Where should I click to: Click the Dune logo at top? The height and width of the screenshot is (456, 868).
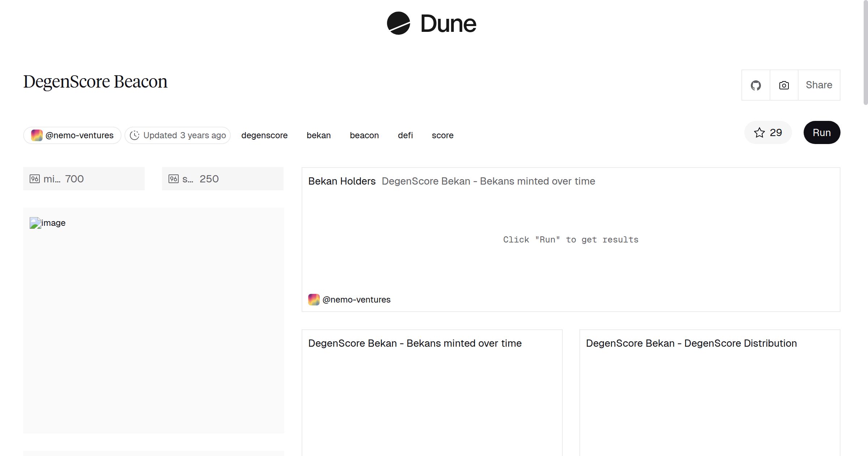[x=431, y=24]
